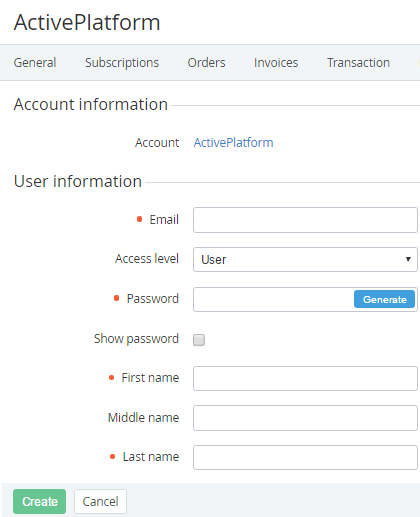Open the ActivePlatform account link
Screen dimensions: 420x517
[x=233, y=143]
